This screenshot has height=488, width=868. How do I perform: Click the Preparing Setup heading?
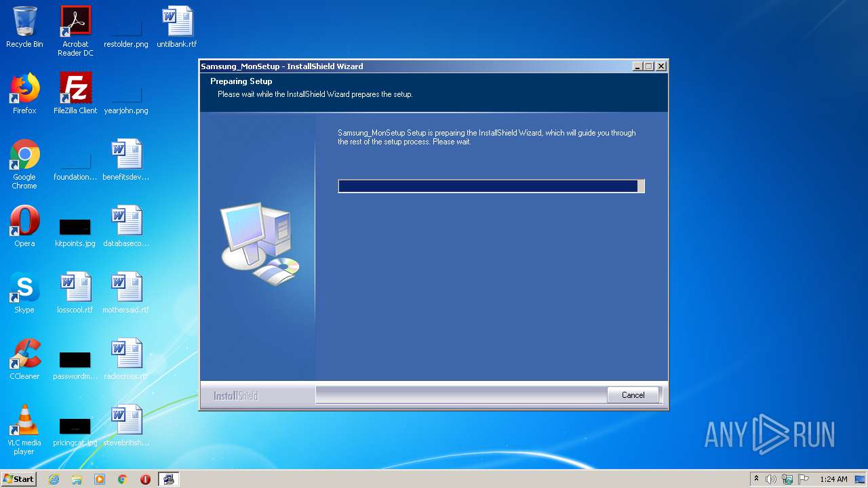click(241, 81)
